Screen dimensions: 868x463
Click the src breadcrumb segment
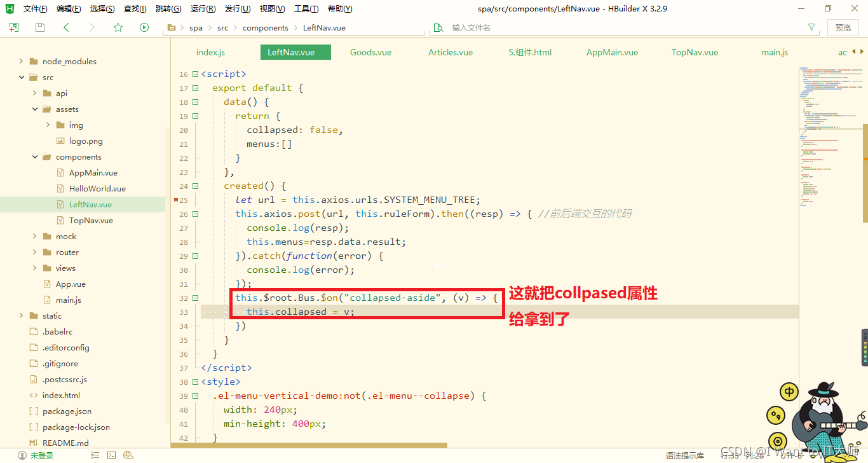[x=222, y=27]
